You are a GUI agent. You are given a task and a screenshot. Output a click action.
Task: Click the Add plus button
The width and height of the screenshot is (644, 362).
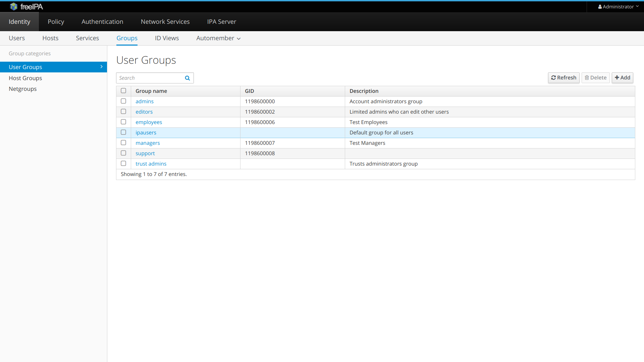[622, 78]
